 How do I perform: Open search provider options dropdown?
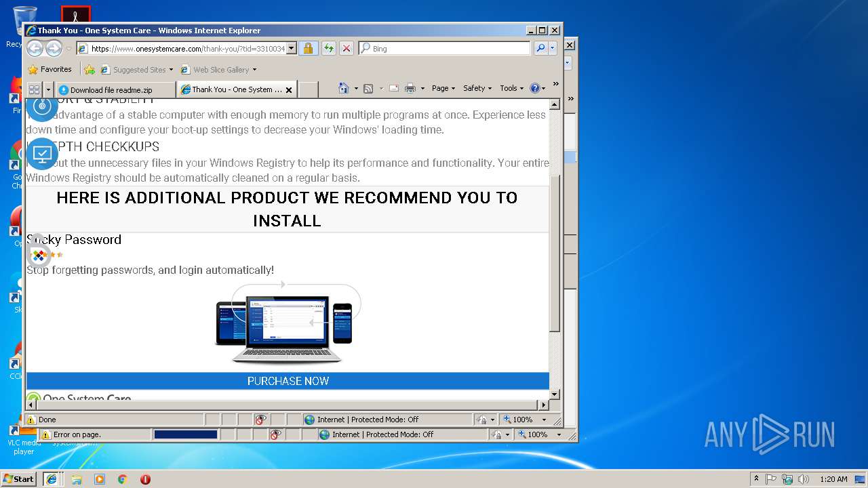click(553, 48)
